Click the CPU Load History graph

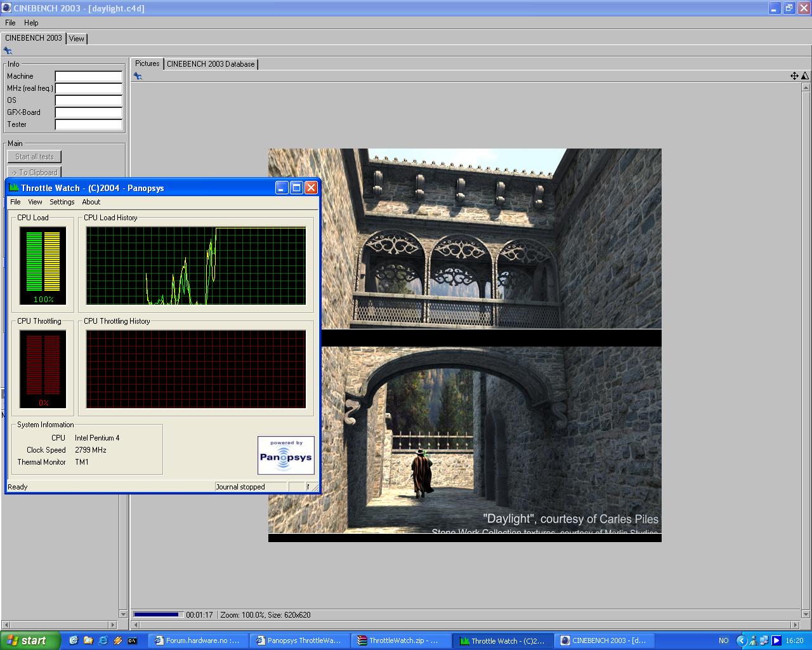(x=196, y=266)
